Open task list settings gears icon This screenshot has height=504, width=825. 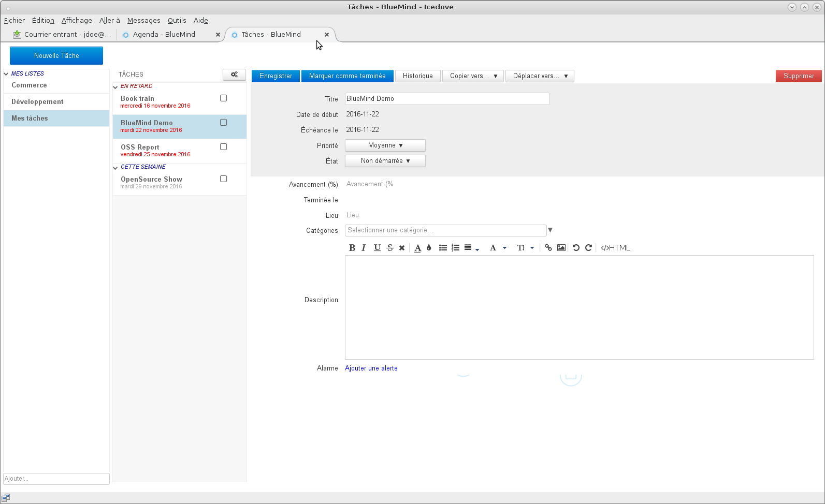coord(234,75)
